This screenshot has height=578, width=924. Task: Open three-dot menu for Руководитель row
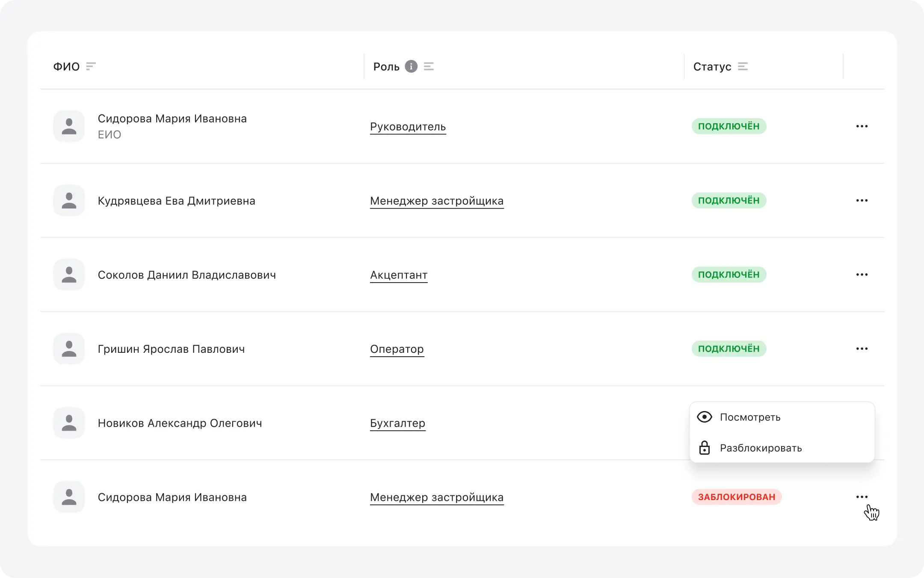(x=862, y=126)
